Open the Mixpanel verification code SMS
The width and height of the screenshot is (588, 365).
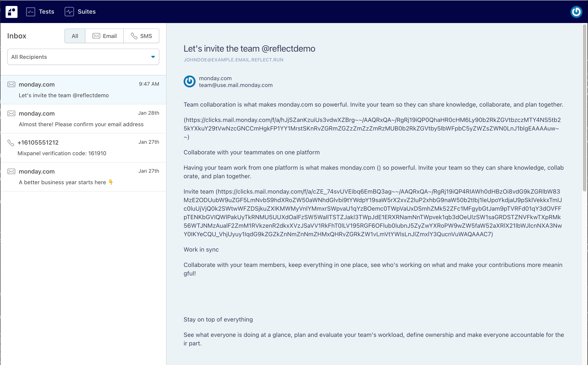83,148
